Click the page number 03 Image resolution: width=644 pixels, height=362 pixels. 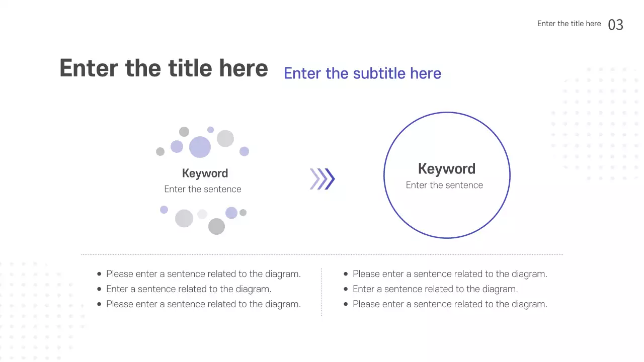[616, 25]
